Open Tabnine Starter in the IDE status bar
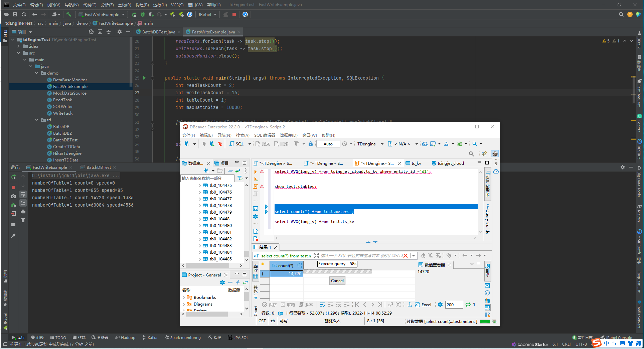 pyautogui.click(x=530, y=344)
